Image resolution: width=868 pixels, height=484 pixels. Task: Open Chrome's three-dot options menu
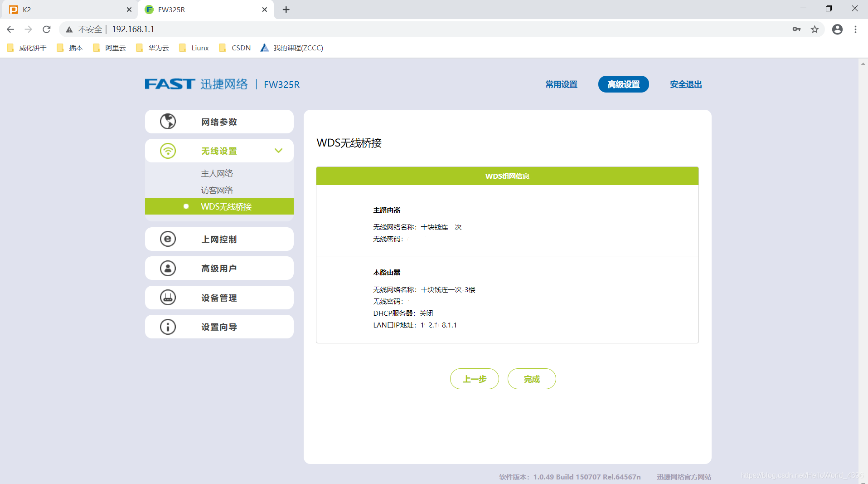coord(856,29)
